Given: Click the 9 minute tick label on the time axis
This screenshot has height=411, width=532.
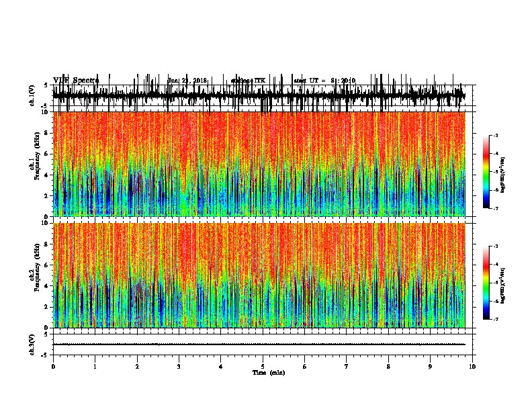Looking at the screenshot, I should 430,367.
